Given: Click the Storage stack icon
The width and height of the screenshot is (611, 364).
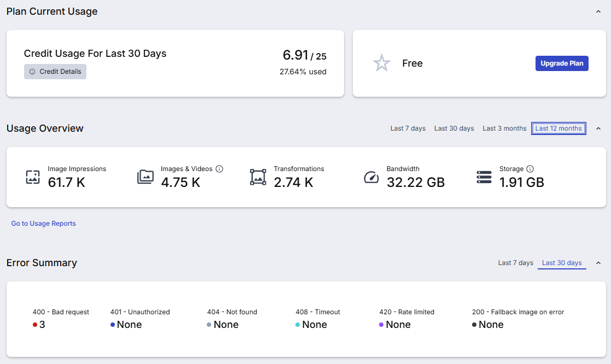Looking at the screenshot, I should pos(484,177).
